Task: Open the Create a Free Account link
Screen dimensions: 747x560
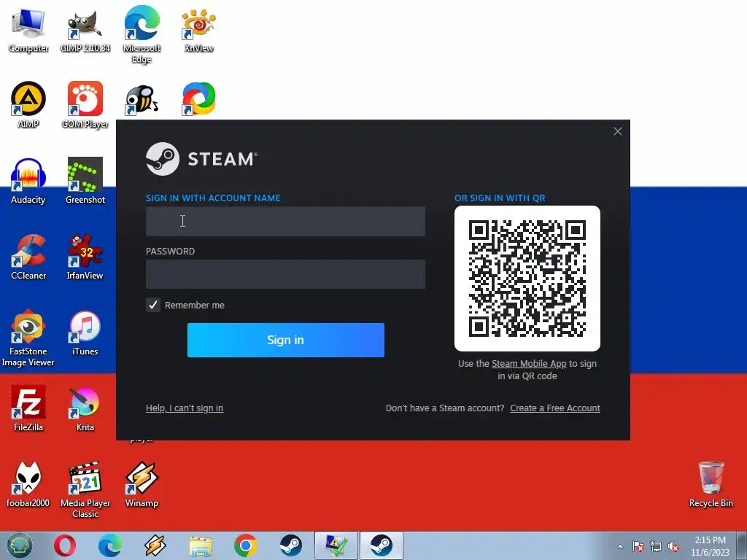Action: click(555, 408)
